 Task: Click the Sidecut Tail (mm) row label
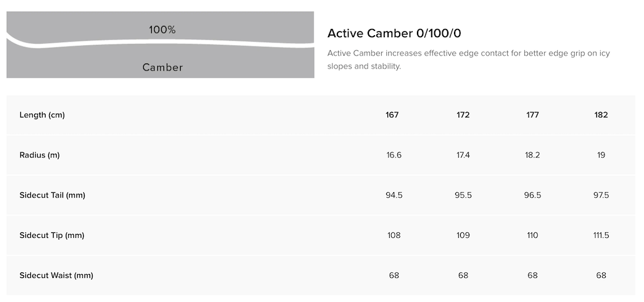coord(52,195)
